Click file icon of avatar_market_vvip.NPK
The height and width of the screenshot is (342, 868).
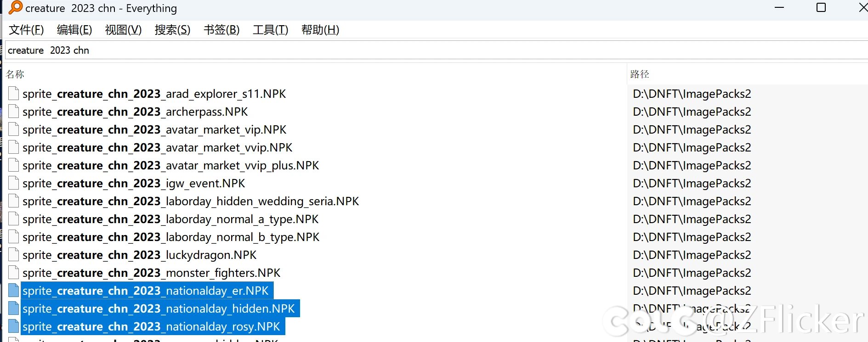[14, 147]
